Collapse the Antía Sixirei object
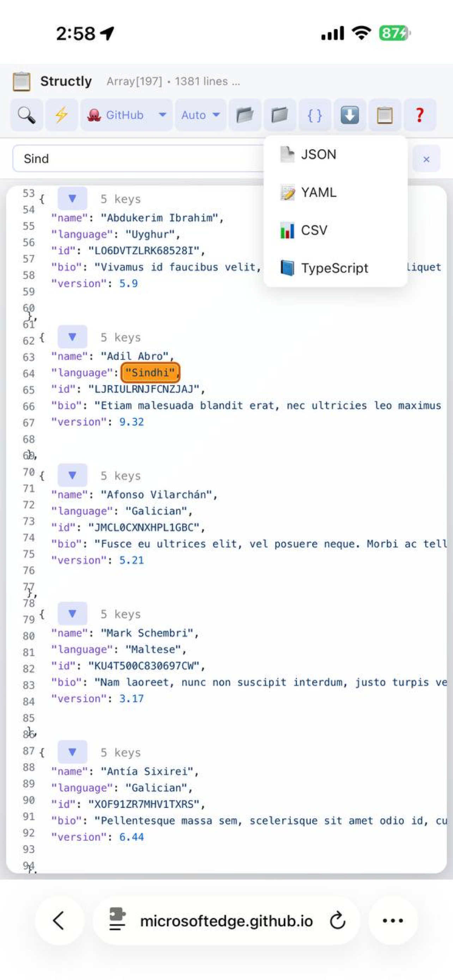Viewport: 453px width, 980px height. coord(72,752)
